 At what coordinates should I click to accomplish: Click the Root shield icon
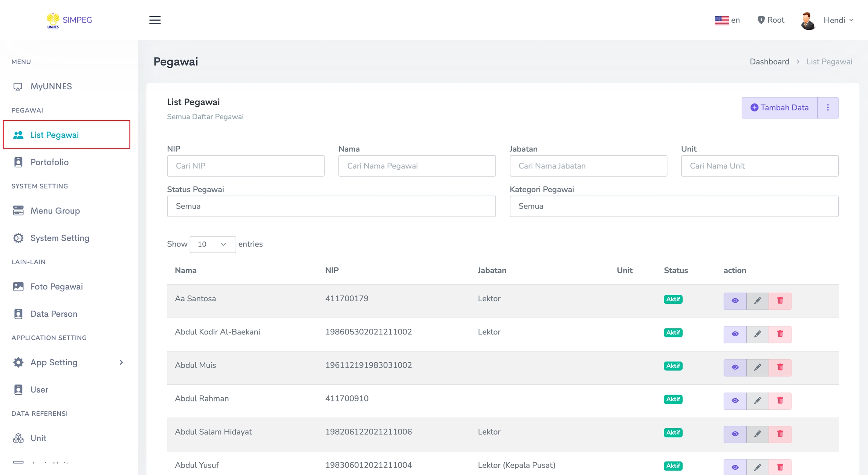pos(761,20)
